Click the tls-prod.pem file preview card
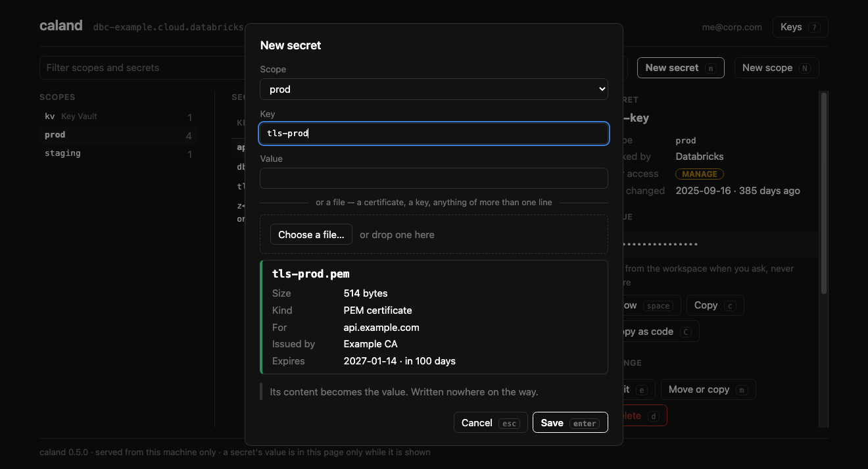 [x=434, y=317]
